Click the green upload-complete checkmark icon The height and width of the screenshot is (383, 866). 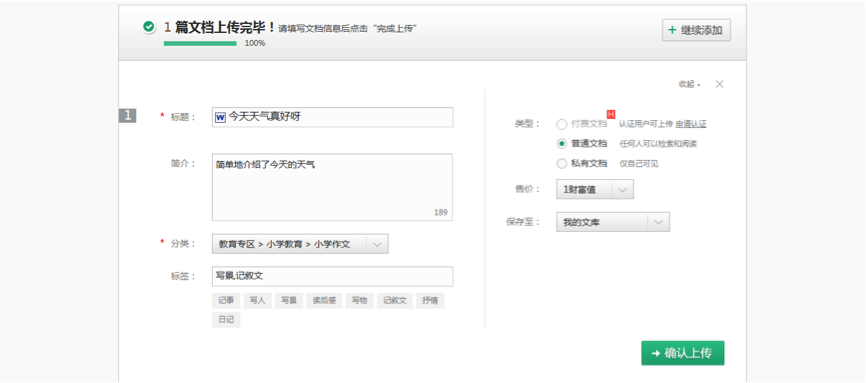148,27
